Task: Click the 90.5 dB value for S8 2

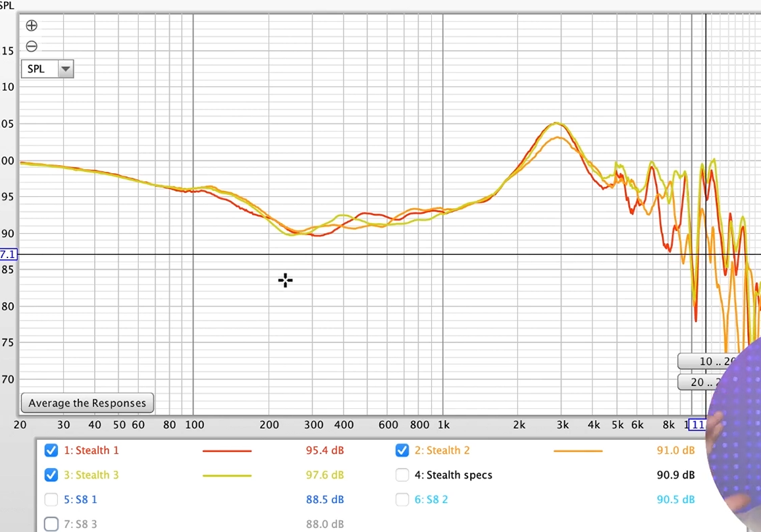Action: tap(675, 500)
